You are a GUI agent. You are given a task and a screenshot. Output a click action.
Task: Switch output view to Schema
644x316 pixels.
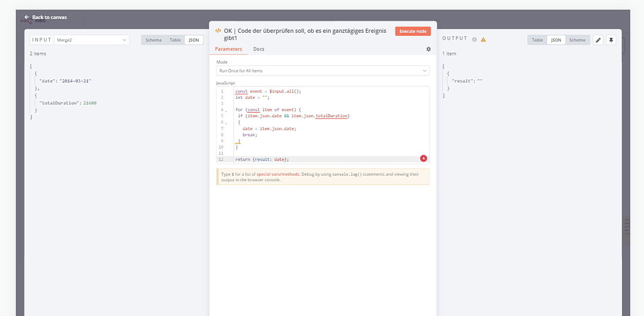(577, 40)
